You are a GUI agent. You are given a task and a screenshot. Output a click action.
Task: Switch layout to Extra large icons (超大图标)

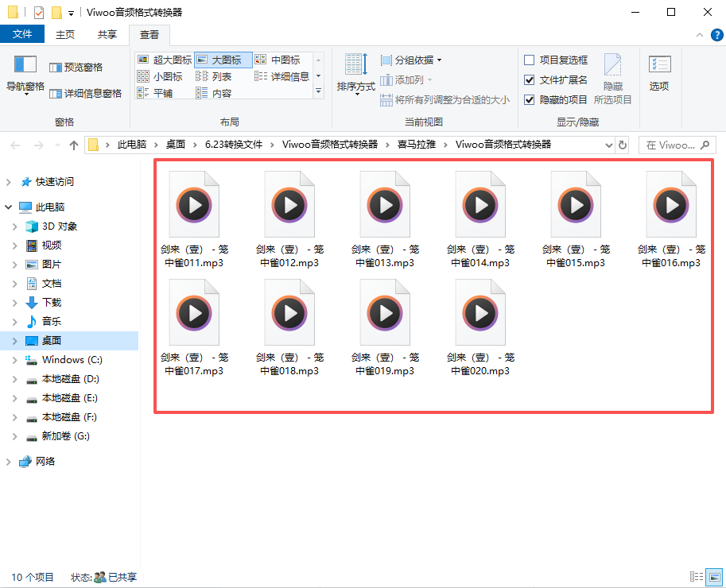(165, 60)
